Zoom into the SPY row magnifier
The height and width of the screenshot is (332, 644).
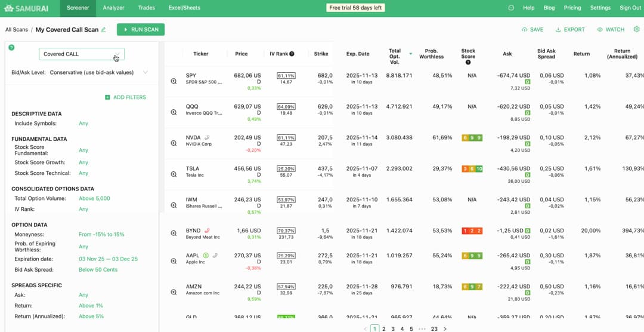[174, 81]
